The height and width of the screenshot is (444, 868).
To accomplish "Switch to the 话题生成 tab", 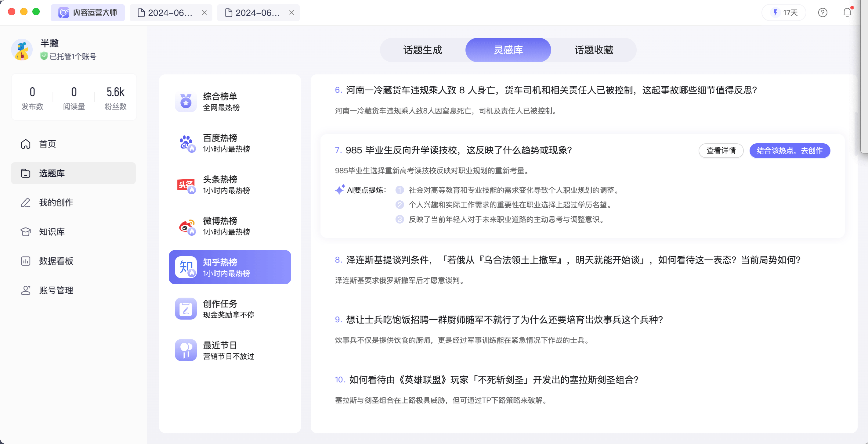I will [x=422, y=50].
